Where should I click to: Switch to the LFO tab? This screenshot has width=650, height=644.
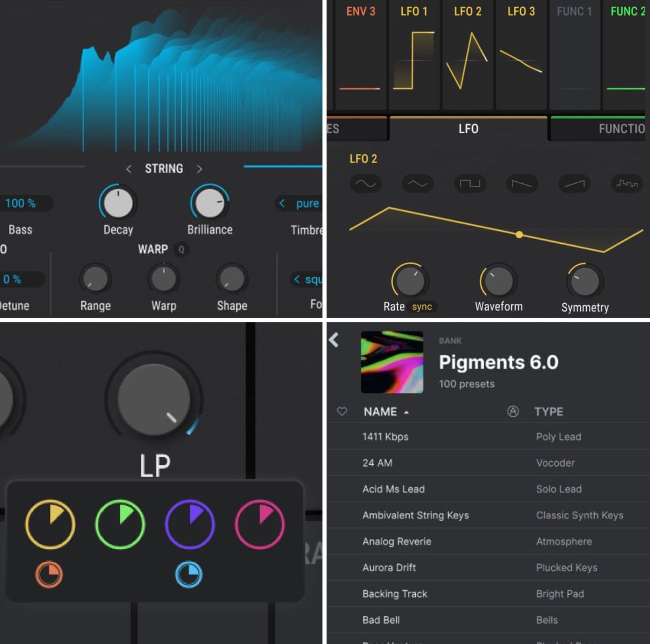coord(468,129)
